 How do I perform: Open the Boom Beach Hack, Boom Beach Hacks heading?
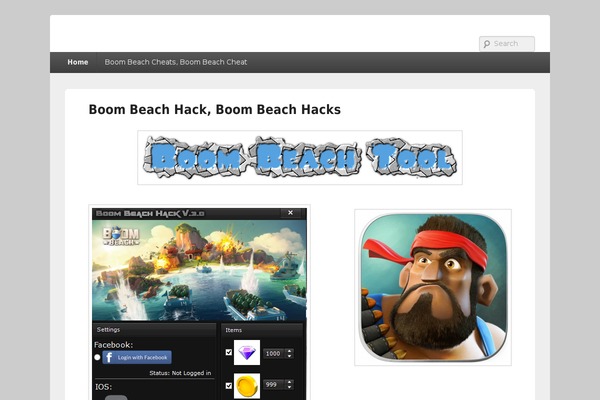[215, 109]
